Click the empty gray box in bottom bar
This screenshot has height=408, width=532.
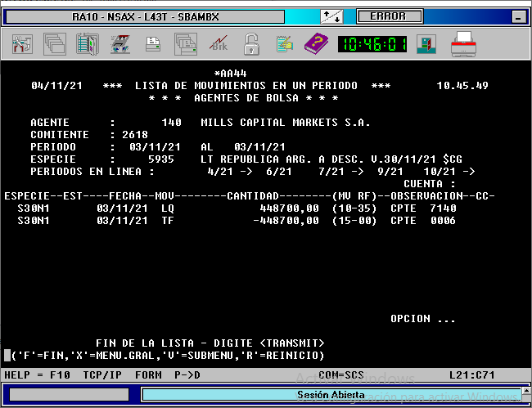click(x=70, y=395)
